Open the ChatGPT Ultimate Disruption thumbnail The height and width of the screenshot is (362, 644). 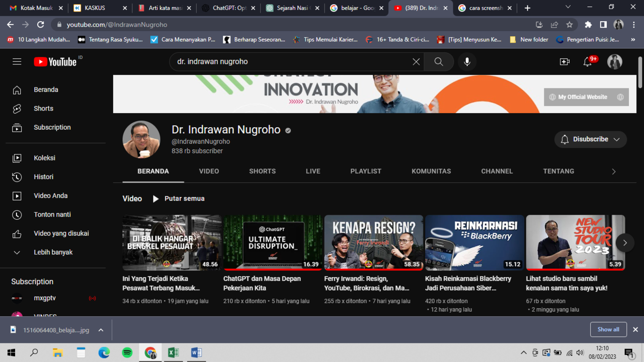pos(273,243)
